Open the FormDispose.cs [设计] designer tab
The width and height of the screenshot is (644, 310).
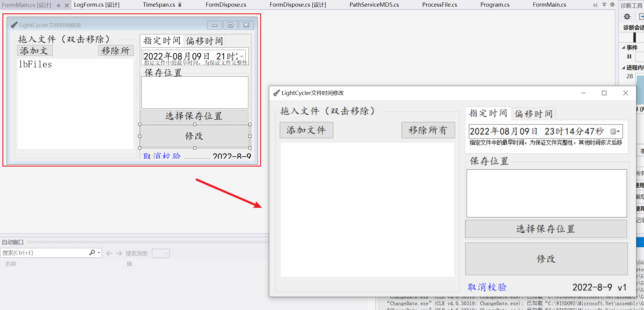pos(298,5)
